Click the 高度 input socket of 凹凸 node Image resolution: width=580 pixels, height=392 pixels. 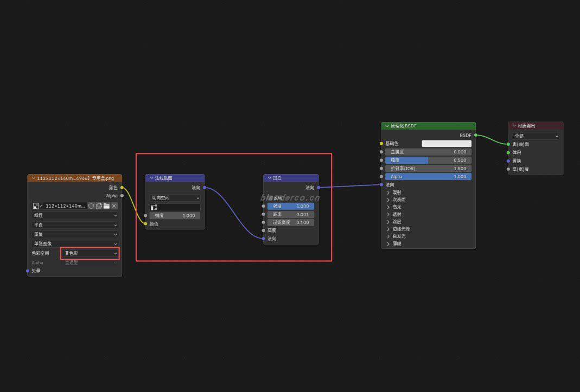[263, 230]
